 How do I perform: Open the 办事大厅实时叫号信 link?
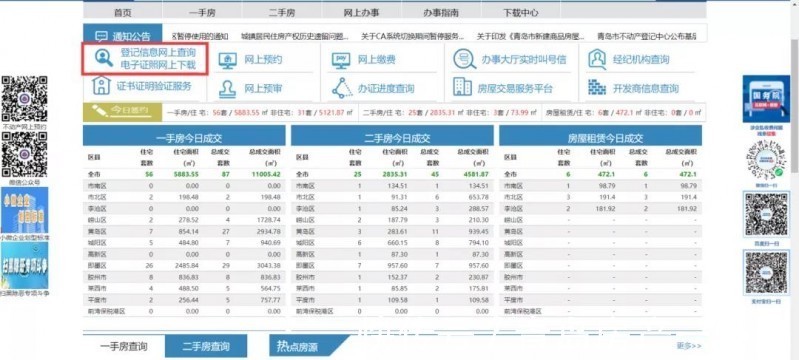[x=524, y=60]
